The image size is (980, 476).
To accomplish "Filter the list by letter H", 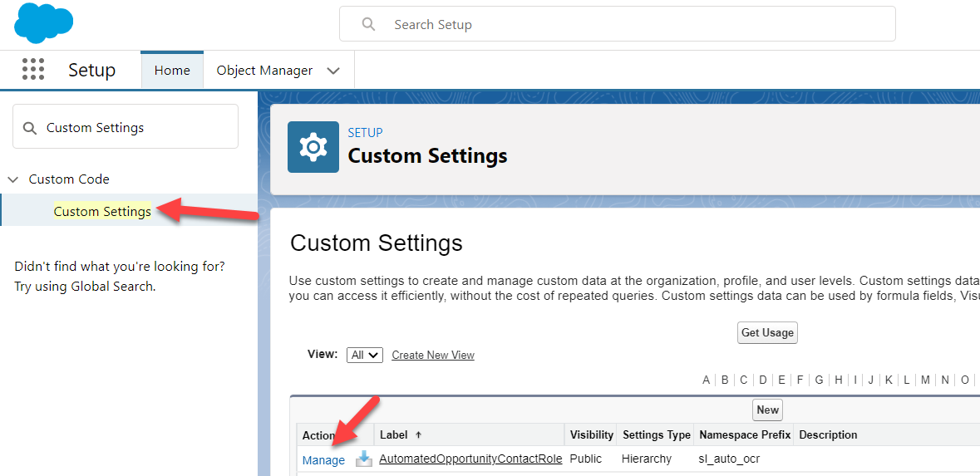I will point(839,380).
